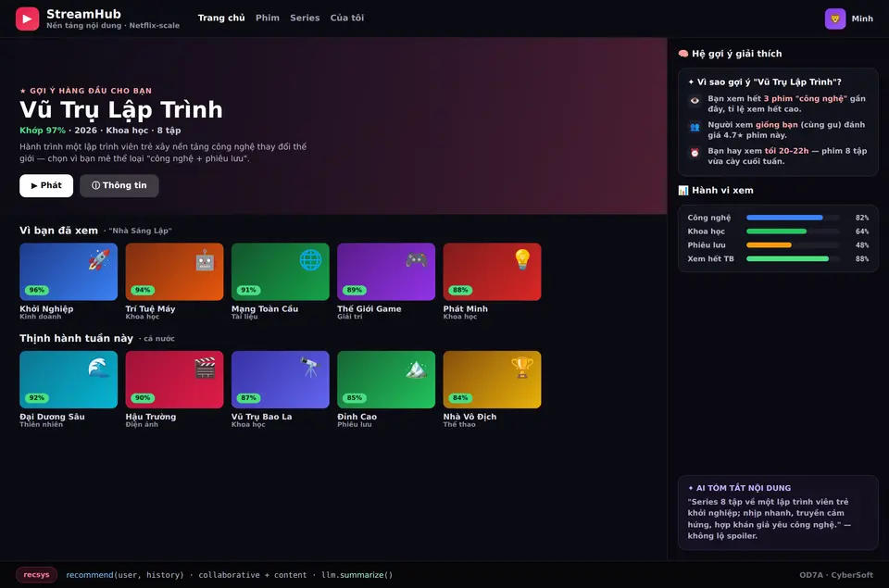Click the Phiêu lưu 48% progress bar
Image resolution: width=889 pixels, height=588 pixels.
click(793, 245)
